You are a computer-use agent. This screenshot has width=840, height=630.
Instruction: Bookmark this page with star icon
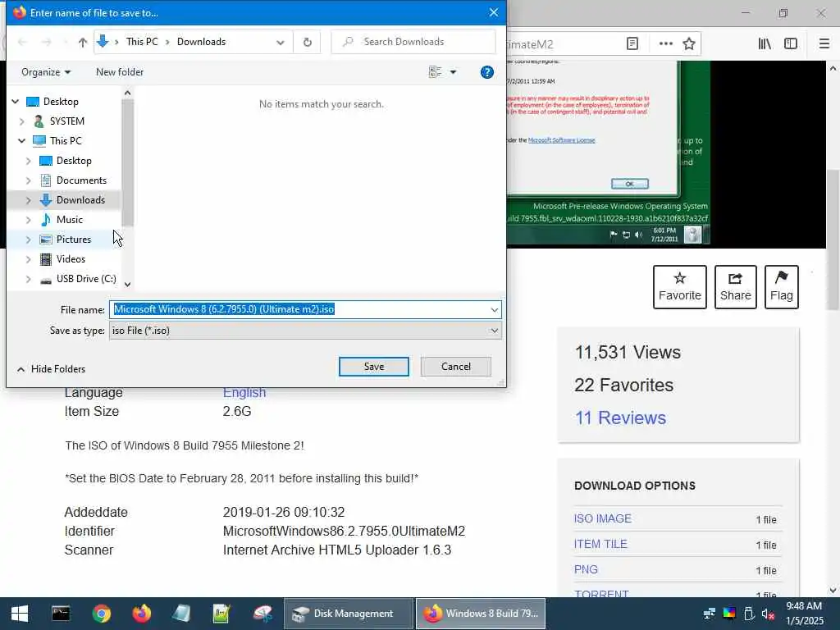coord(689,44)
